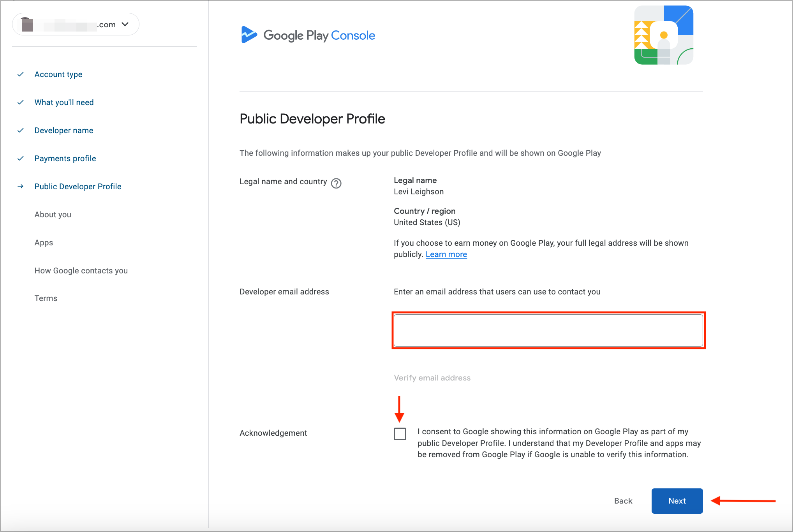
Task: Select the Apps step in sidebar
Action: click(44, 243)
